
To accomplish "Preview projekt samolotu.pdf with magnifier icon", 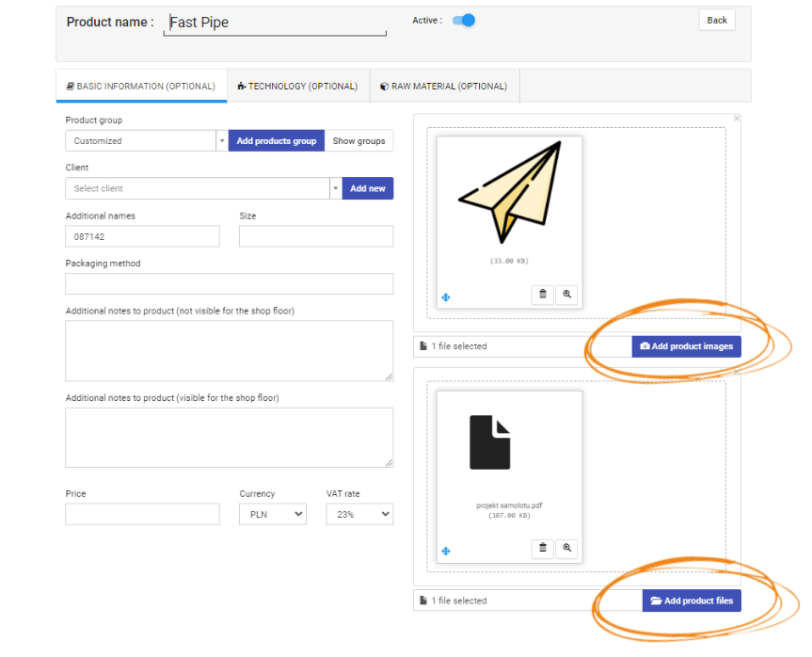I will coord(567,548).
